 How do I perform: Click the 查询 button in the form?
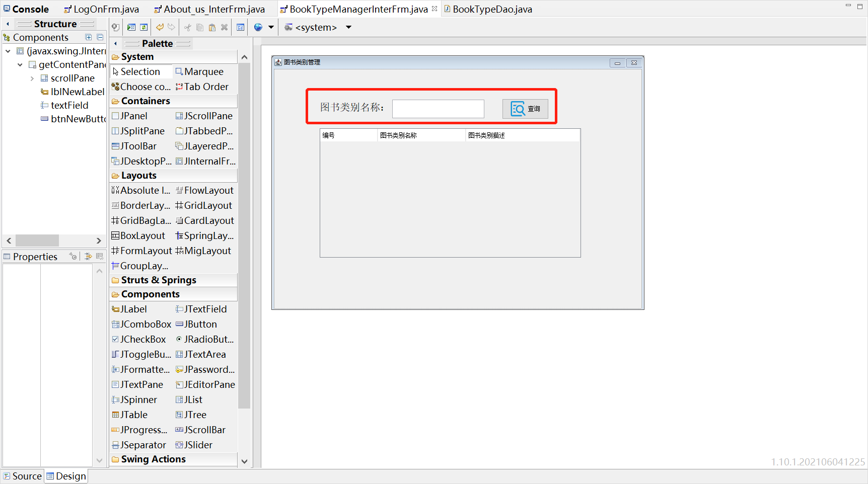(x=525, y=109)
